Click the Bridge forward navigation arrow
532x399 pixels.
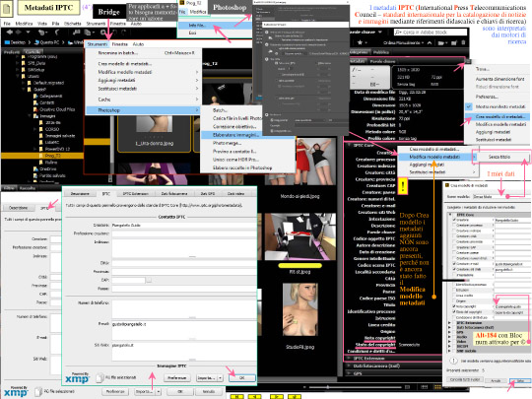(20, 33)
